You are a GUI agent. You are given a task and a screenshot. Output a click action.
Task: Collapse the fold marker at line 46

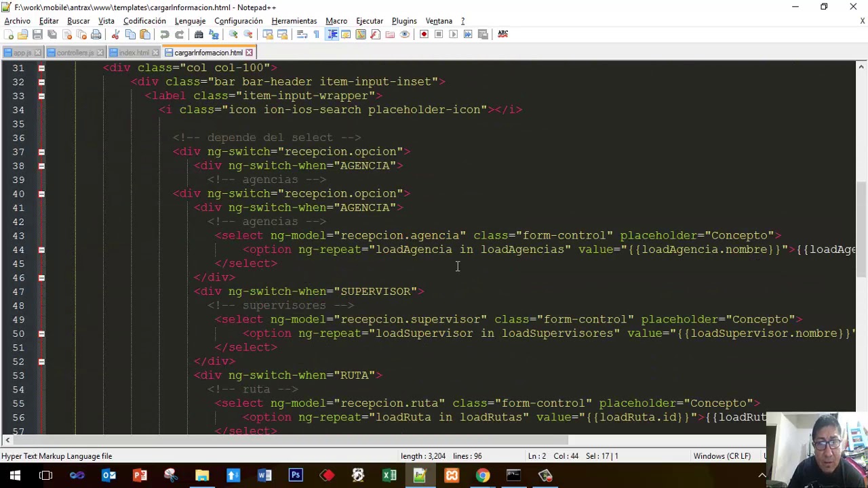(41, 277)
